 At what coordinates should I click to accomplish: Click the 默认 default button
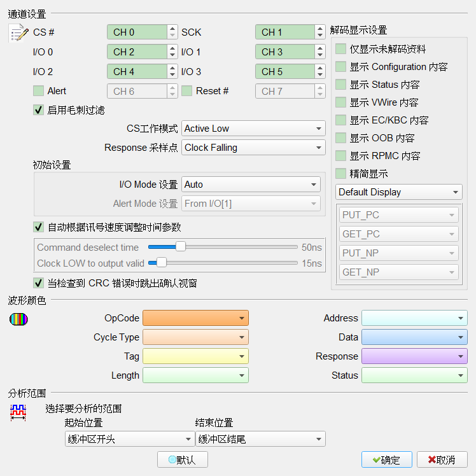(x=183, y=459)
